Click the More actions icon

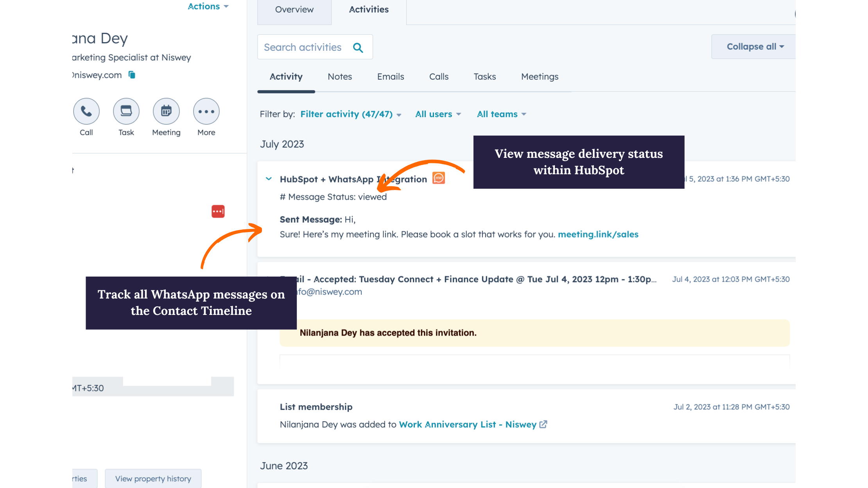click(206, 111)
